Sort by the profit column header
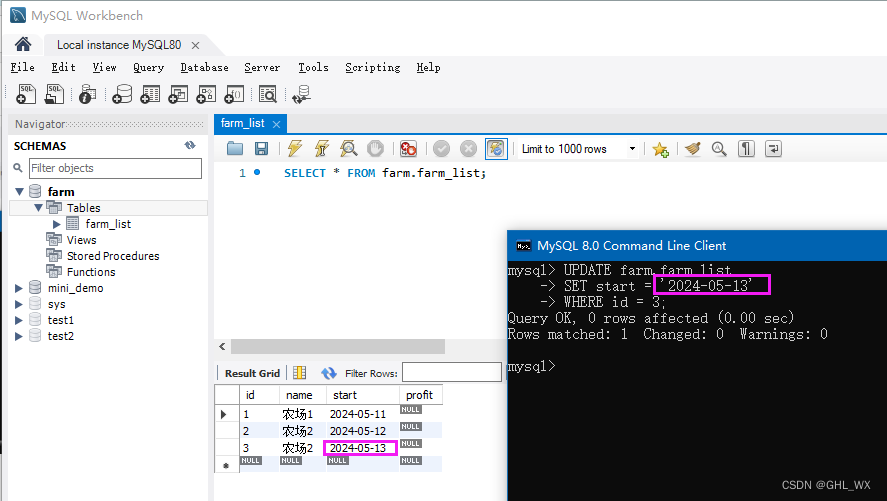The width and height of the screenshot is (887, 501). [420, 395]
